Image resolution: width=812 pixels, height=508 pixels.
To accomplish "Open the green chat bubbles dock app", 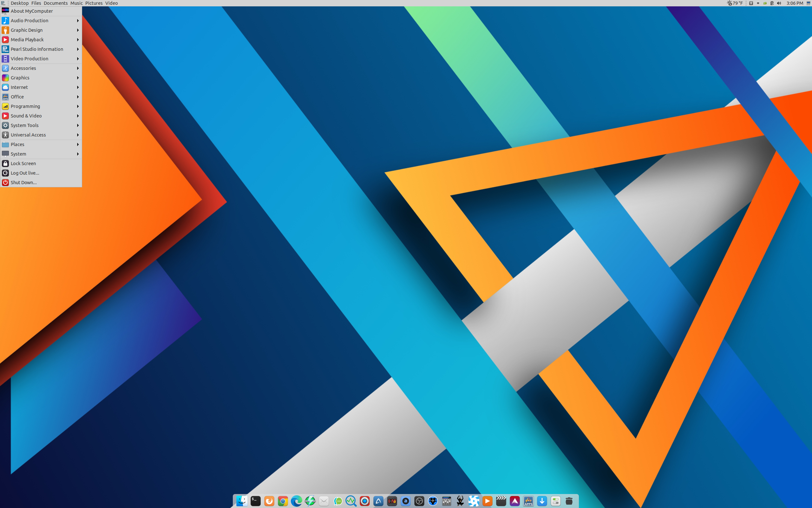I will pos(337,501).
